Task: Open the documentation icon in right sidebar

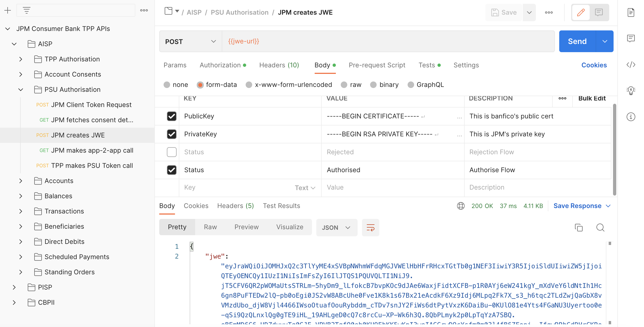Action: click(x=631, y=12)
